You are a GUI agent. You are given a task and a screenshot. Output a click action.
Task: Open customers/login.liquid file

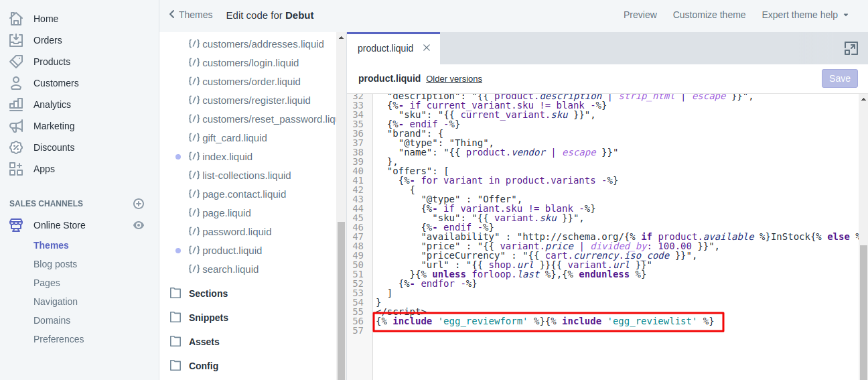250,63
